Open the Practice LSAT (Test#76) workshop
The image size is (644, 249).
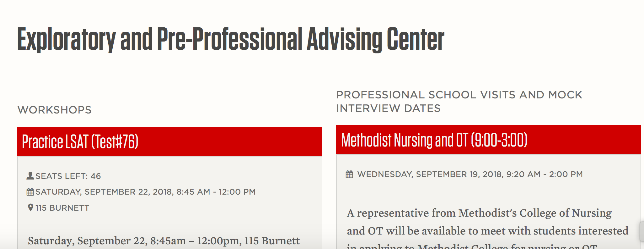80,141
